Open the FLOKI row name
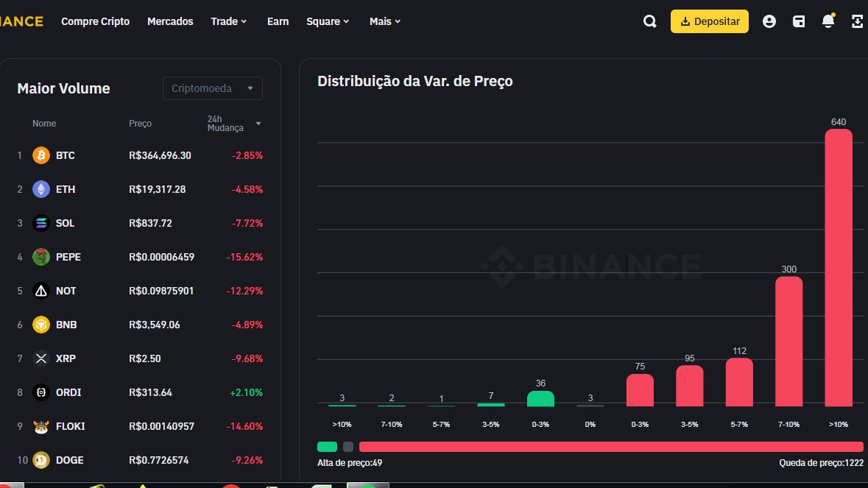The image size is (868, 488). pos(70,426)
